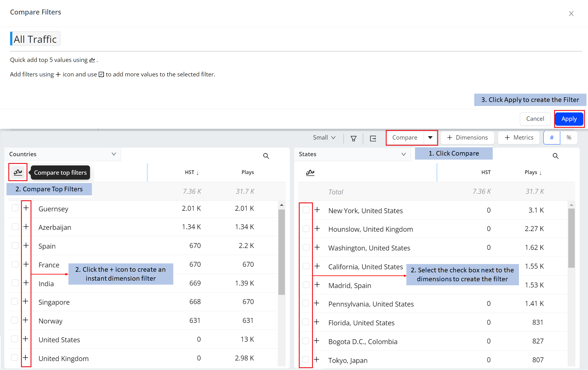Viewport: 588px width, 370px height.
Task: Add New York filter using plus icon
Action: click(317, 210)
